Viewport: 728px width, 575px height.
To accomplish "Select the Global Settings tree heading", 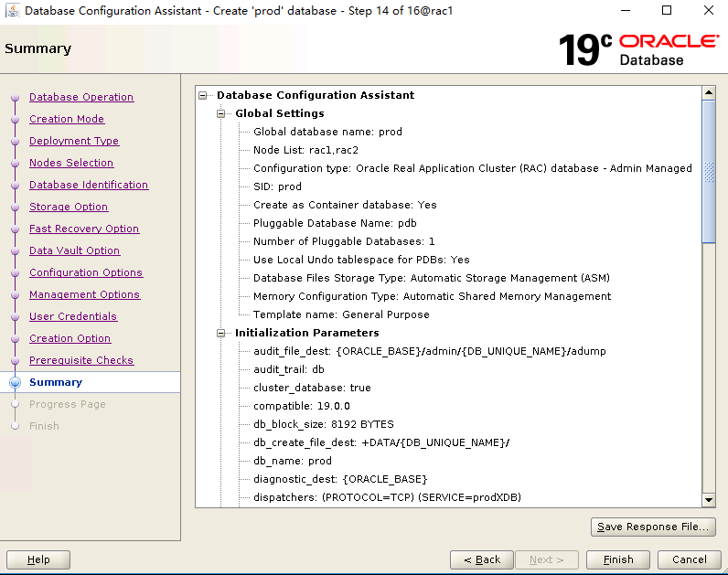I will [x=280, y=113].
